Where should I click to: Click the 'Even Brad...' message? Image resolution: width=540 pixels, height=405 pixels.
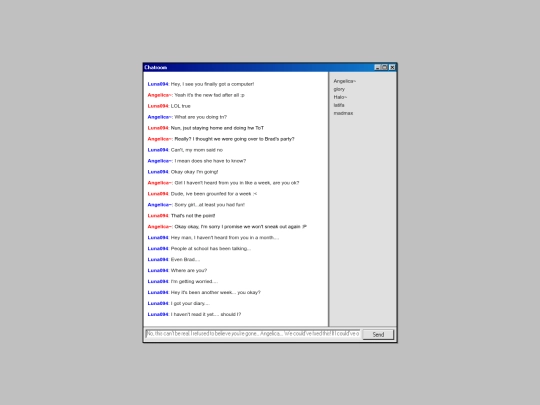185,259
